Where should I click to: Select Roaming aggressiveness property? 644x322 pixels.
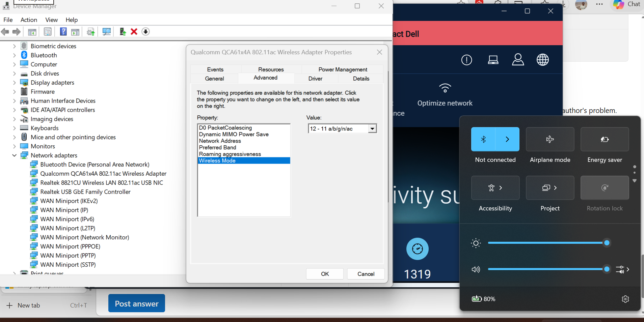pyautogui.click(x=230, y=154)
